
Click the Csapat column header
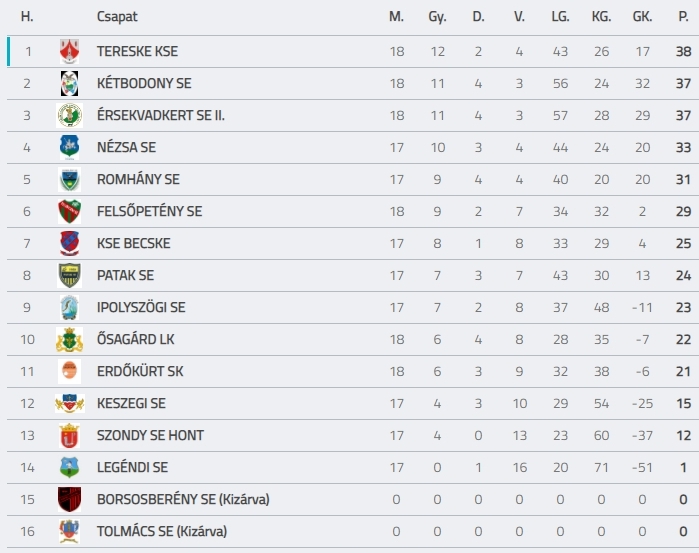click(x=117, y=17)
